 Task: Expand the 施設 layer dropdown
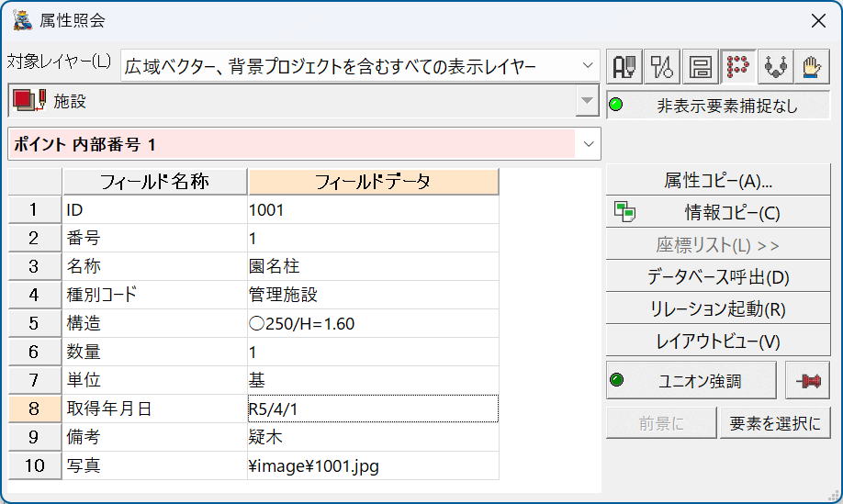(x=587, y=100)
